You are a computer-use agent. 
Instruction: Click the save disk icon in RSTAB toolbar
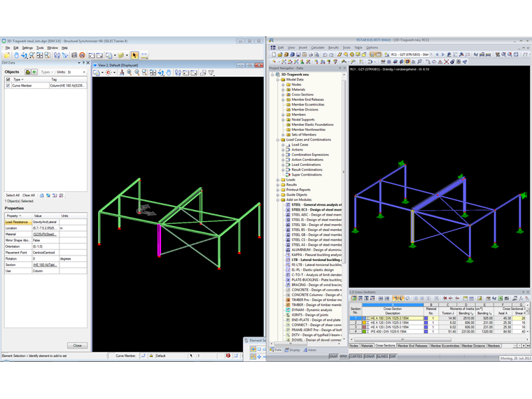point(298,55)
